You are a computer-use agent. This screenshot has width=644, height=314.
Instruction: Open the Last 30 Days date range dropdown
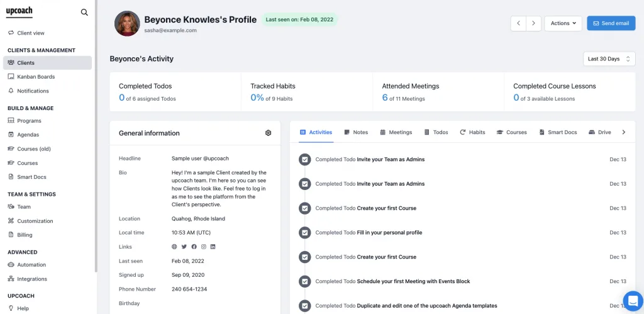click(x=609, y=59)
